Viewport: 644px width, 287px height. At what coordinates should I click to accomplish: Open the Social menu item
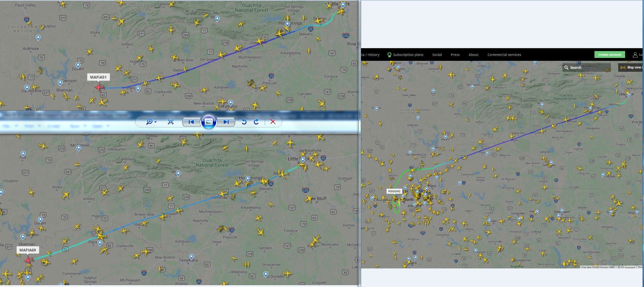coord(437,55)
